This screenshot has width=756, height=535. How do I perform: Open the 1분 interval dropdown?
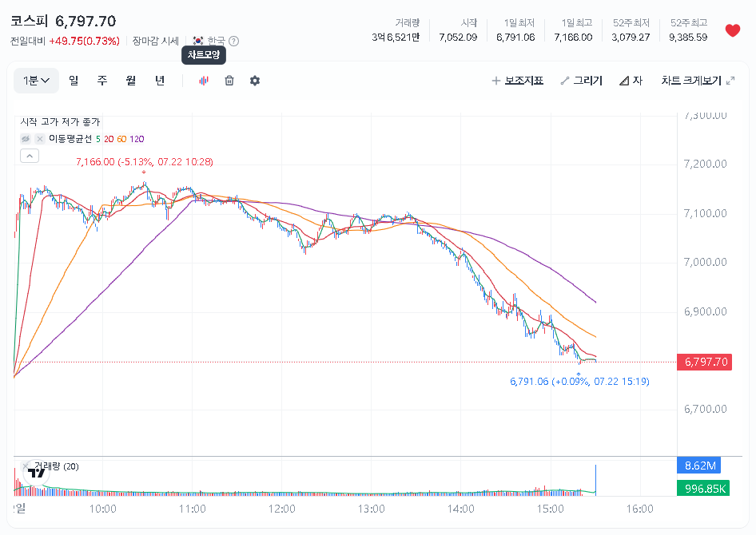[x=36, y=81]
